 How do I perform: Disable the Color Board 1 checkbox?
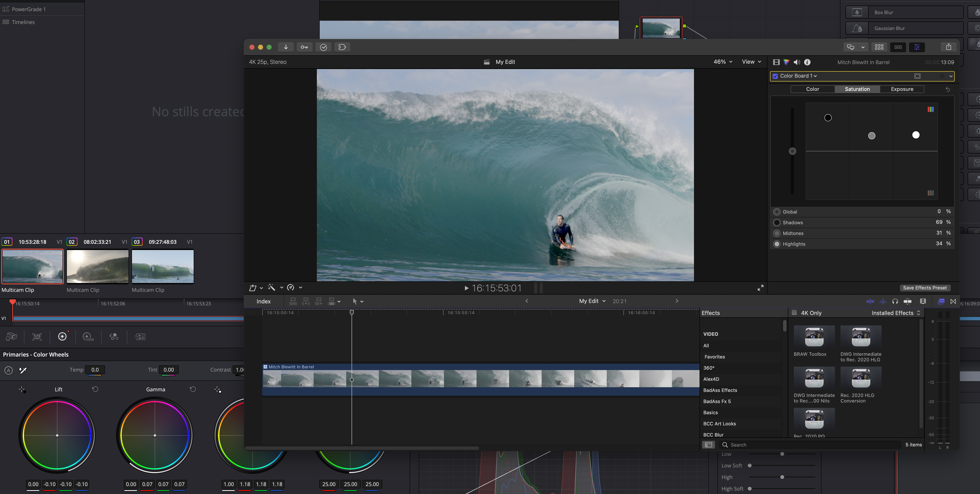(x=775, y=76)
